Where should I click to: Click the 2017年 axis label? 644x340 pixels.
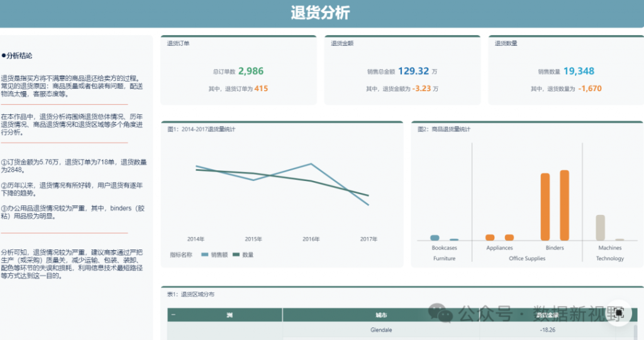coord(369,239)
